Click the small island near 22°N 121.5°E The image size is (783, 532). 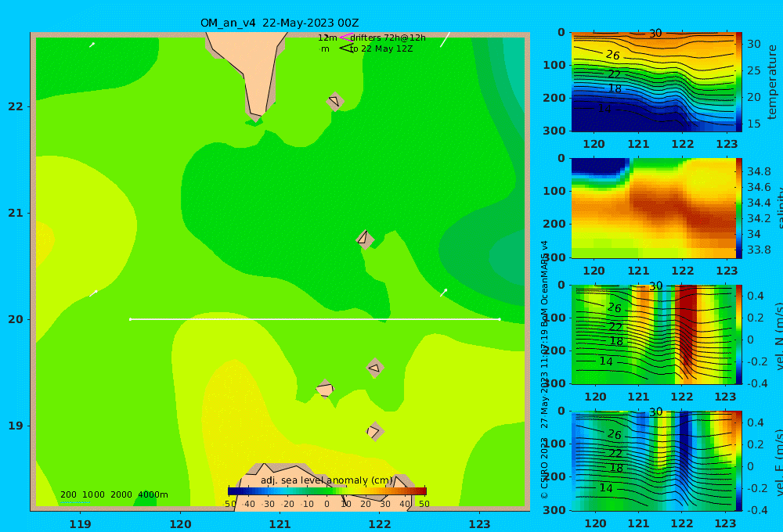coord(335,101)
